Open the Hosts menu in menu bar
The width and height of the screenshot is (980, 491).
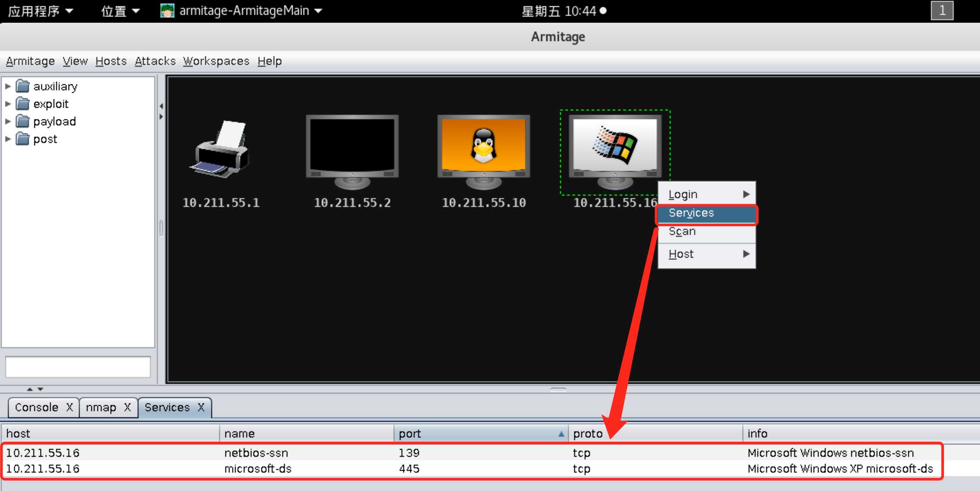[110, 61]
